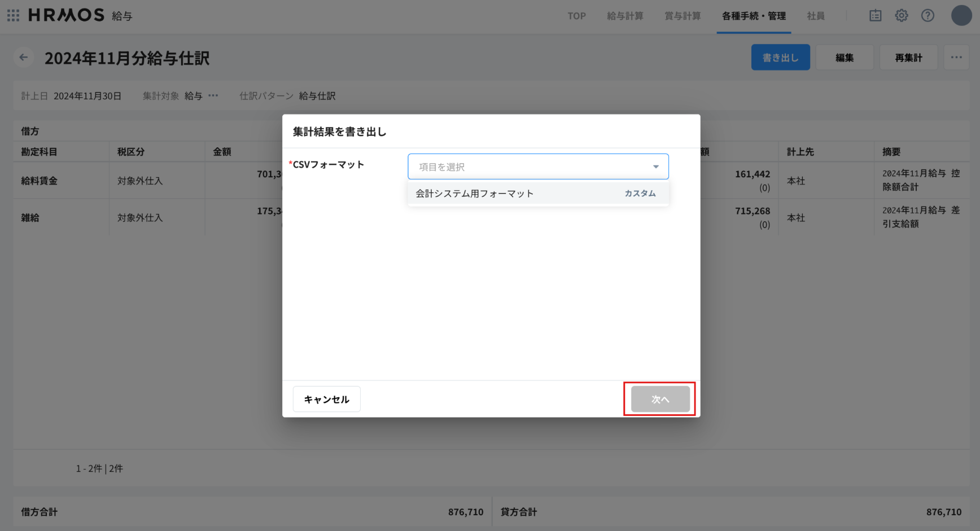The width and height of the screenshot is (980, 531).
Task: Click the 書き出し export button
Action: tap(780, 58)
